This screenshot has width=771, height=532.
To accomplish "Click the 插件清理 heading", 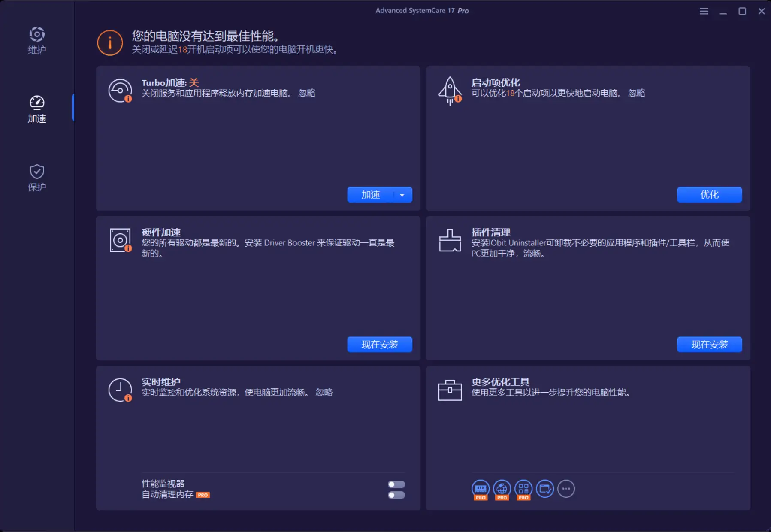I will click(491, 233).
